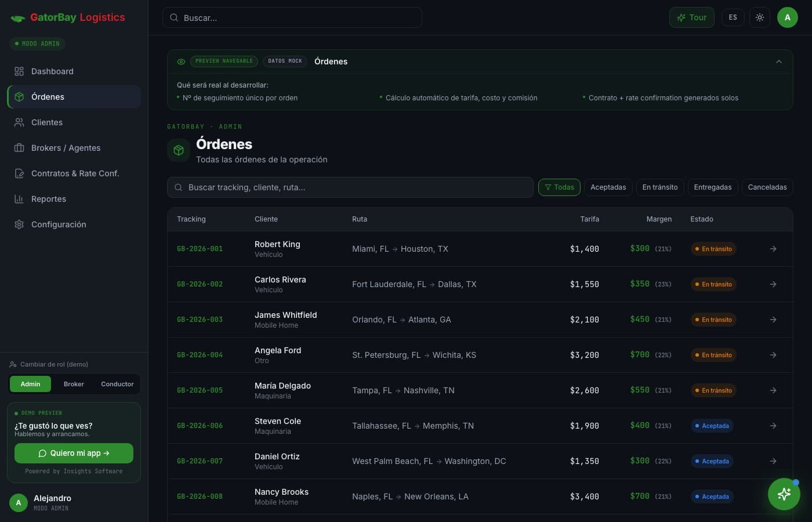Change language with ES button

(x=733, y=17)
